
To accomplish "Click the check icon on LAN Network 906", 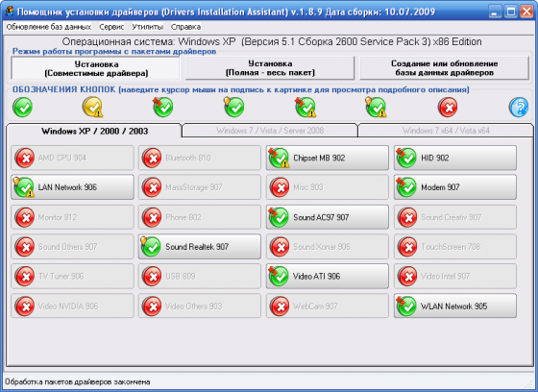I will tap(24, 187).
